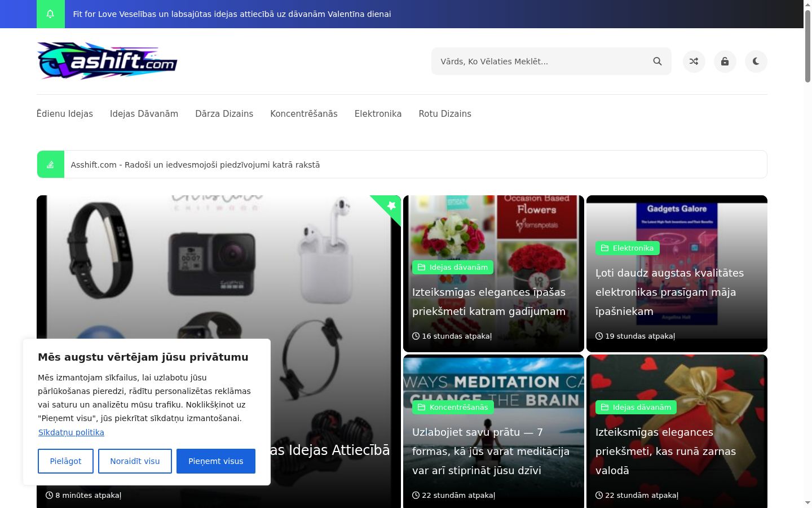This screenshot has height=508, width=812.
Task: Click the Koncentrēšanās category badge
Action: [x=453, y=407]
